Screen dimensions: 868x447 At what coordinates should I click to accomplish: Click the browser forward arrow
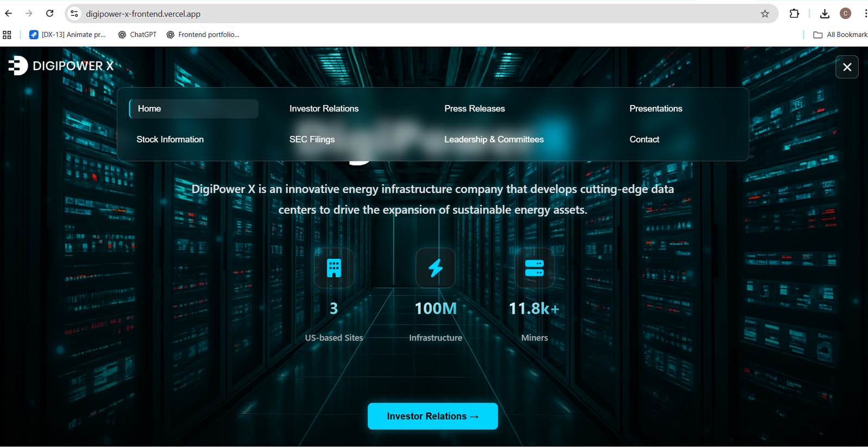pos(29,14)
